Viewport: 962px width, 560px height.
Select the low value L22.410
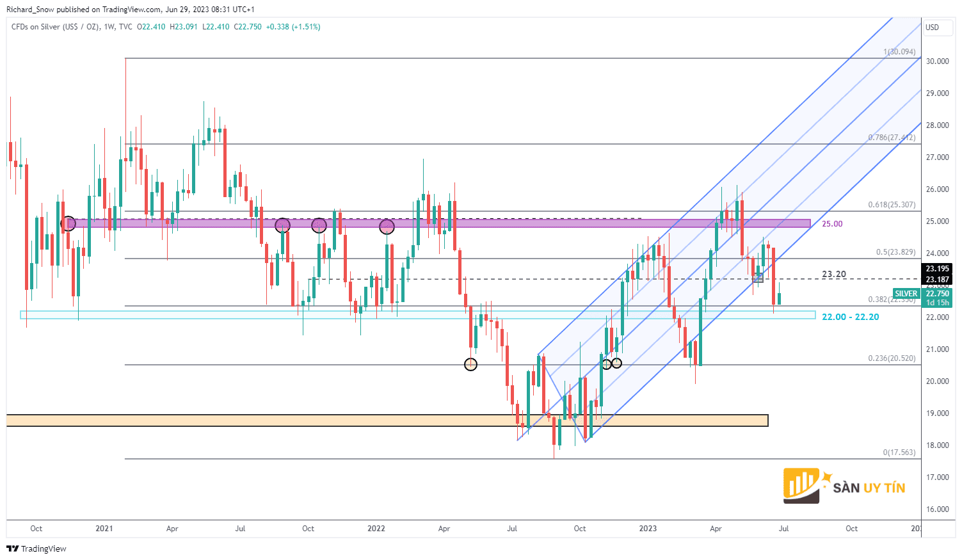216,27
